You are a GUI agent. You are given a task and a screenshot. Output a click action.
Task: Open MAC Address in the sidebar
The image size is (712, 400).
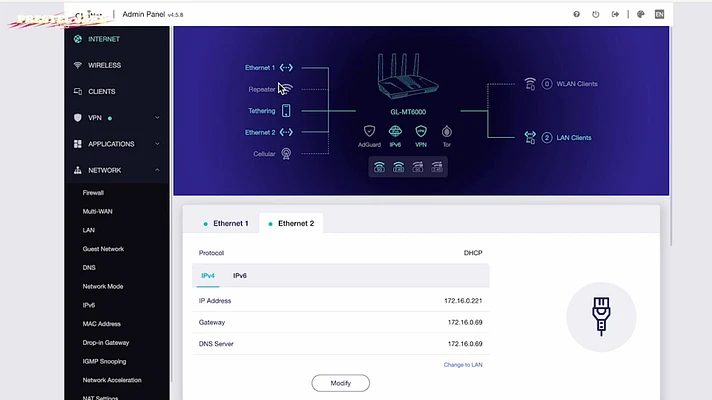[x=102, y=324]
